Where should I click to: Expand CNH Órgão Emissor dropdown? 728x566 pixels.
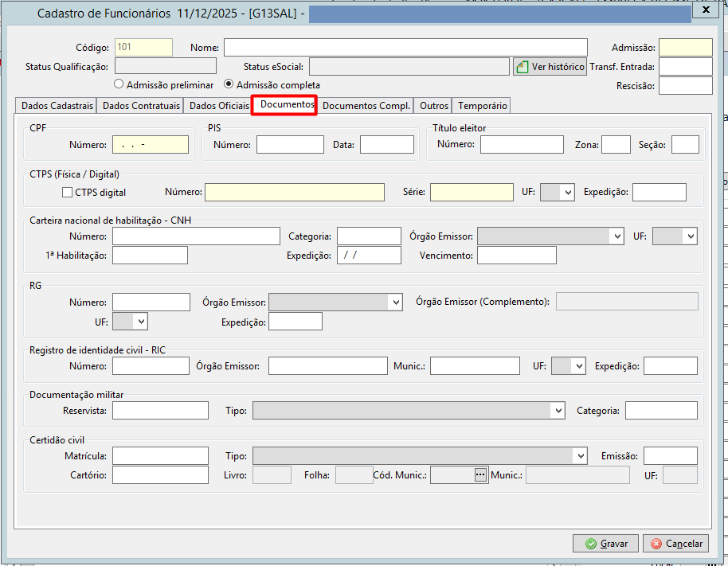point(617,236)
